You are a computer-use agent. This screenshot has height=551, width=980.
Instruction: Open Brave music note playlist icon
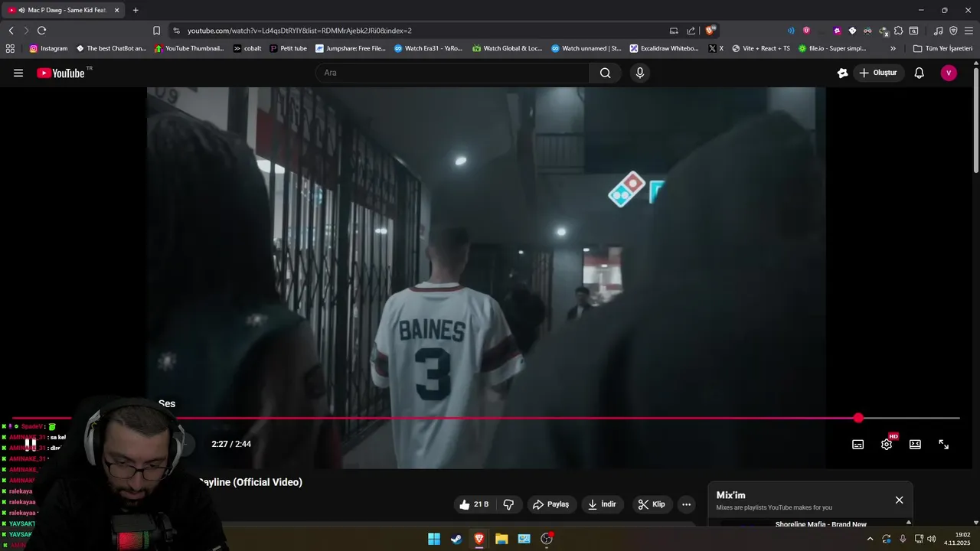click(939, 31)
